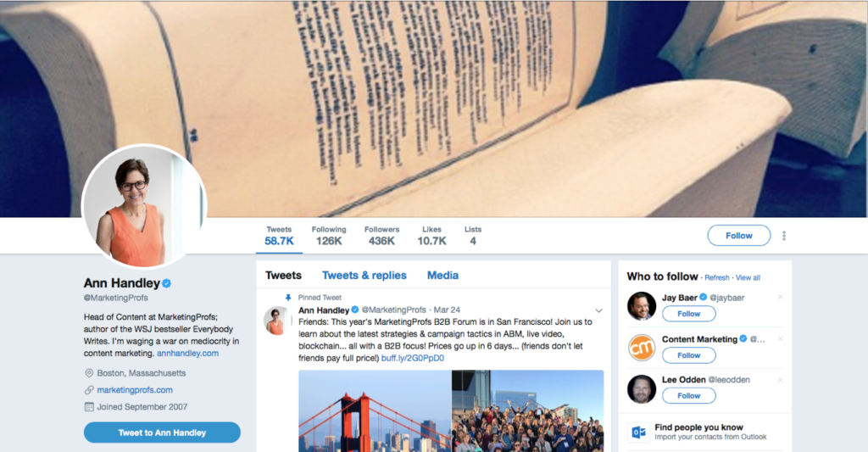Open Jay Baer's profile avatar
868x452 pixels.
click(x=642, y=306)
